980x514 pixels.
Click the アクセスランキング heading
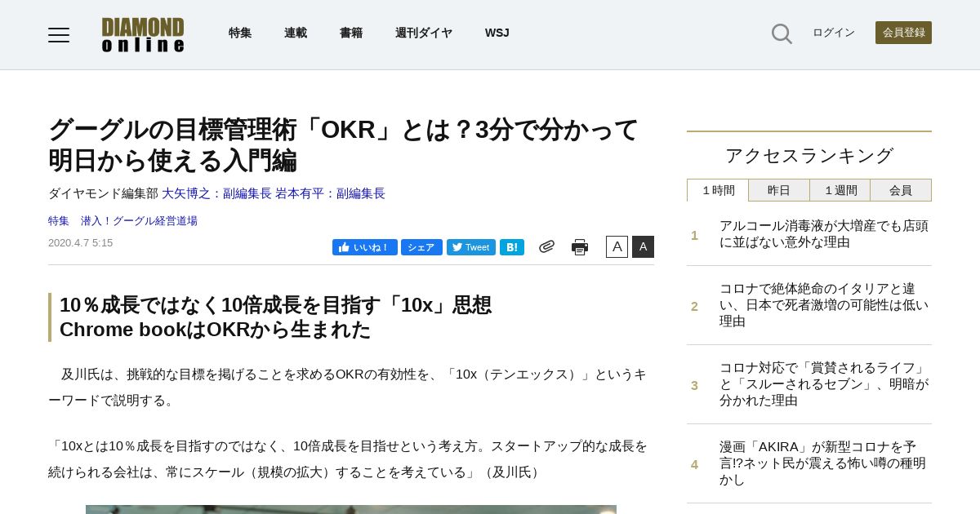pyautogui.click(x=809, y=155)
